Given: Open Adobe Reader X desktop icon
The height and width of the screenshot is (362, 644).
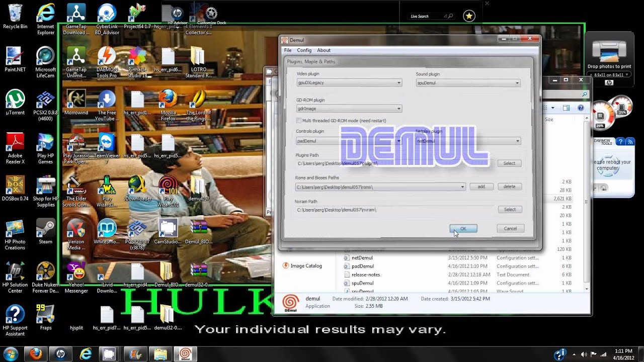Looking at the screenshot, I should [15, 149].
